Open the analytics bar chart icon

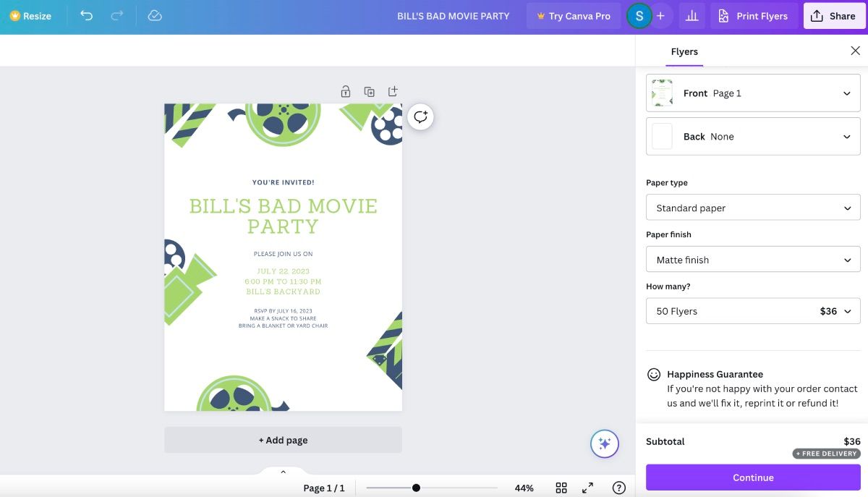point(692,16)
